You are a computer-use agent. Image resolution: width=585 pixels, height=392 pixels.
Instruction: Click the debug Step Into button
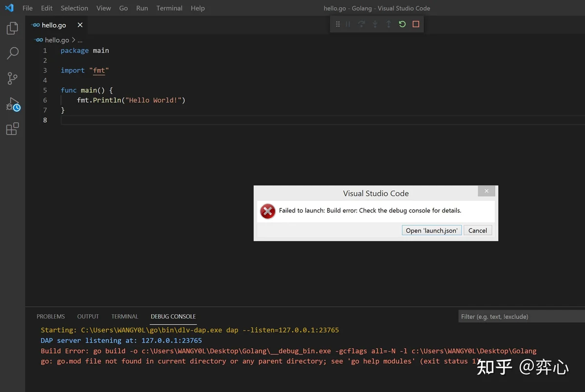375,24
